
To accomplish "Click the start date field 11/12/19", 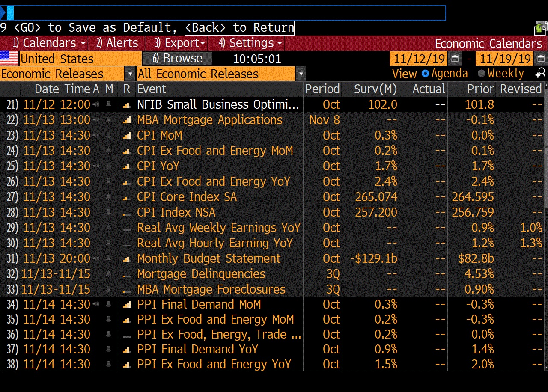I will [x=418, y=59].
